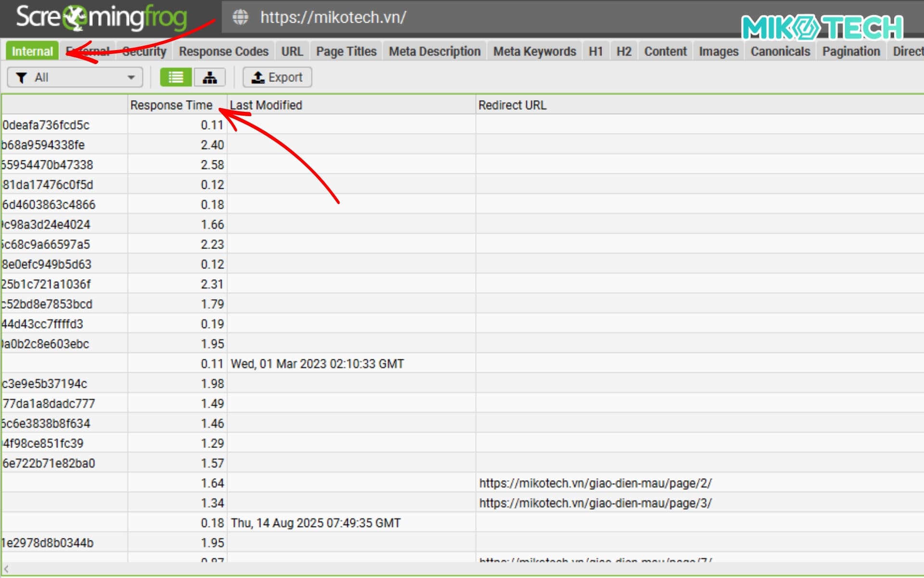
Task: Switch to list view icon
Action: (x=176, y=78)
